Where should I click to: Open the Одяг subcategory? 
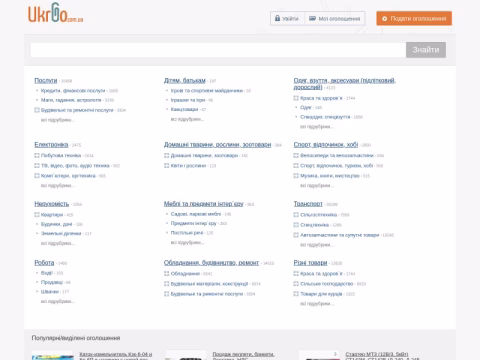306,107
